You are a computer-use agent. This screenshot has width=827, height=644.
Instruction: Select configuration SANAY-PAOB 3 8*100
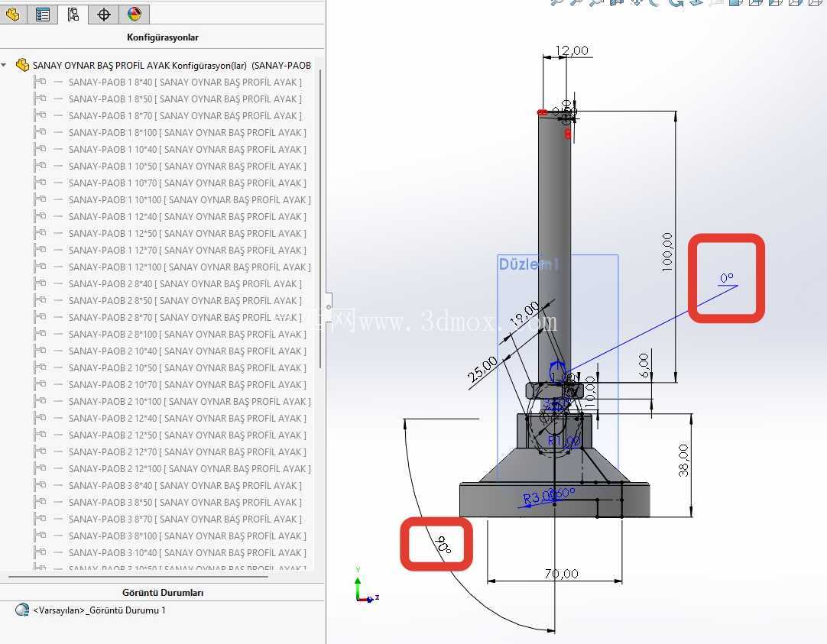(x=187, y=536)
